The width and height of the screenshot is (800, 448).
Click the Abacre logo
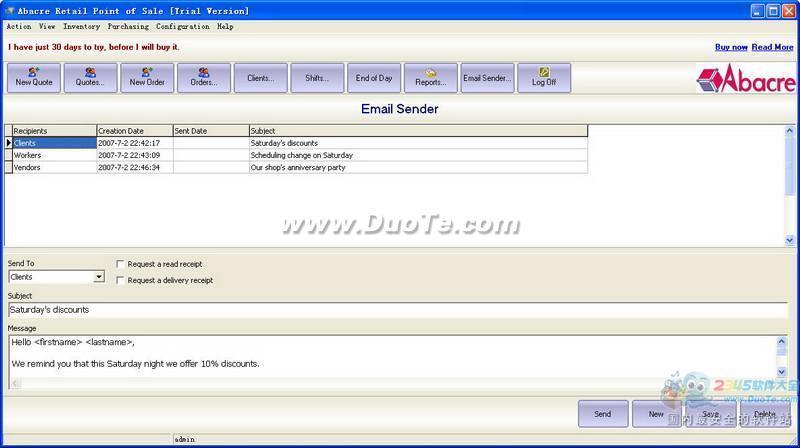tap(741, 79)
